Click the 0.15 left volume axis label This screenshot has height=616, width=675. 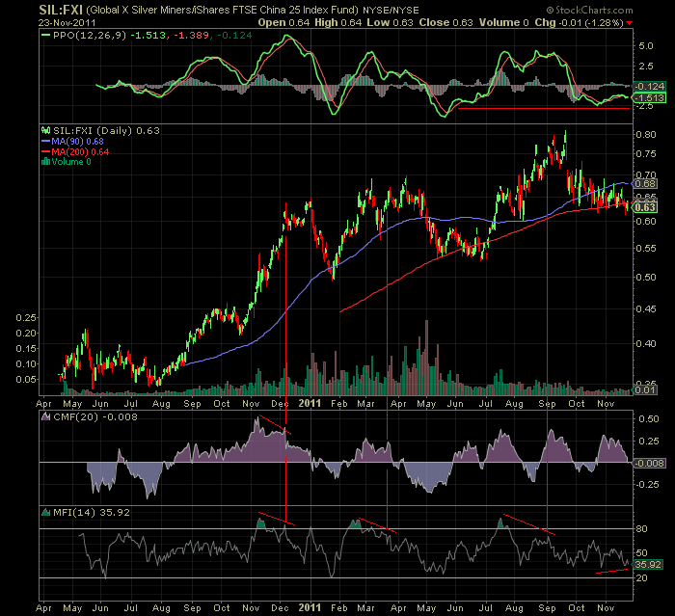pos(26,348)
